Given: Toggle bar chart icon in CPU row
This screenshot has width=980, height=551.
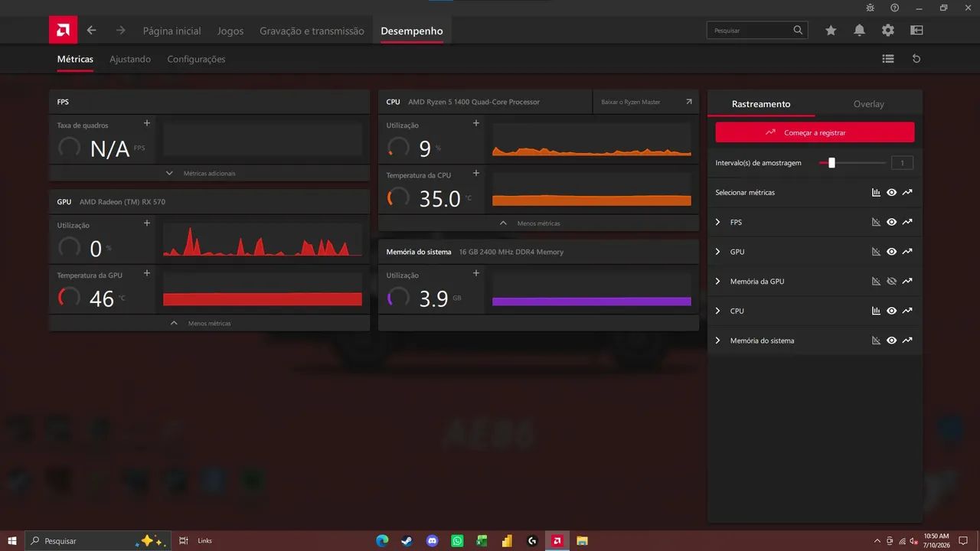Looking at the screenshot, I should click(876, 311).
